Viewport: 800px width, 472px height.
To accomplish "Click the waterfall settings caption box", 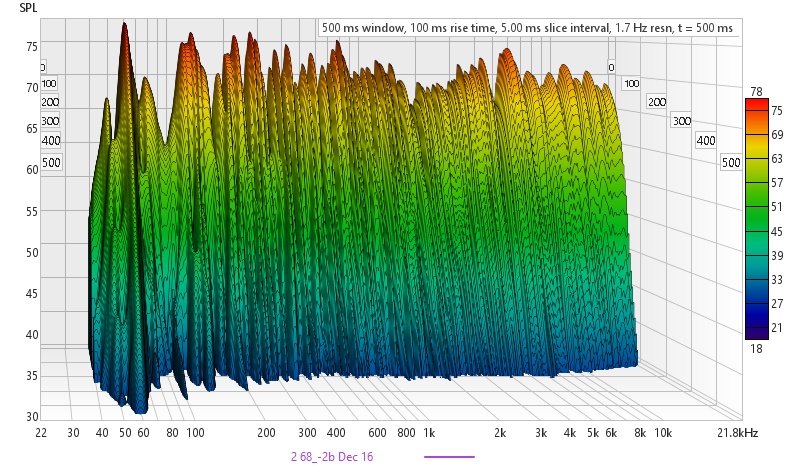I will (x=529, y=28).
